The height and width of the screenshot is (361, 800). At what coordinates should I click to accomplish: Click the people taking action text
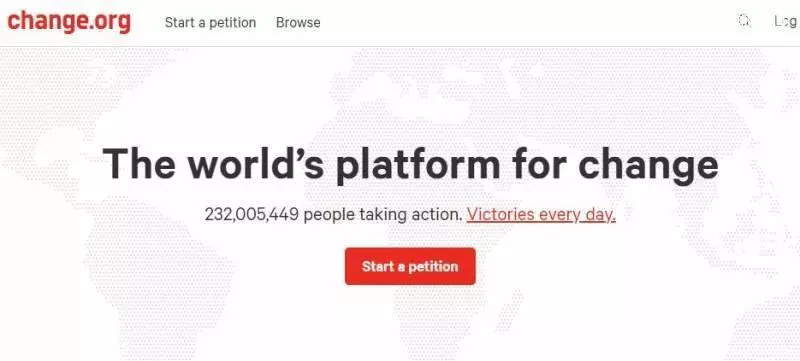click(x=383, y=215)
